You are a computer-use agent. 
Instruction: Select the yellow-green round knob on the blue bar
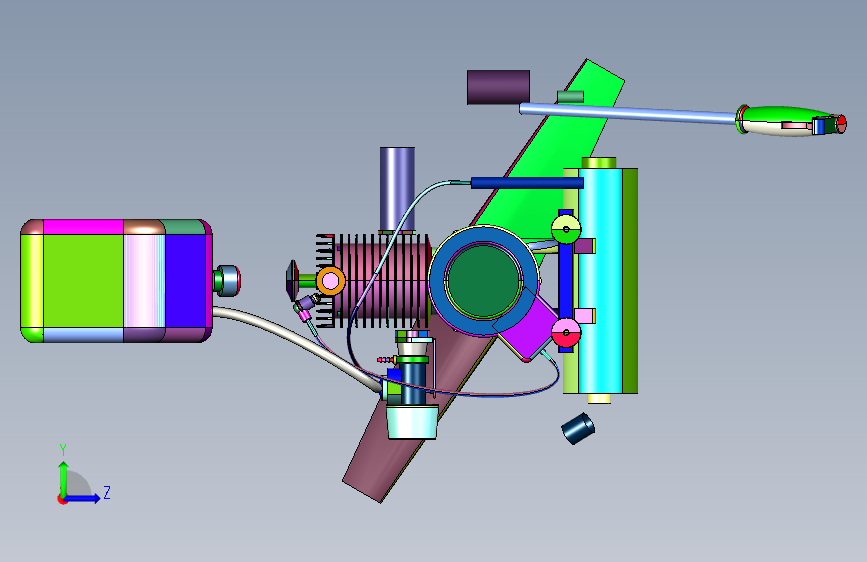pos(566,230)
